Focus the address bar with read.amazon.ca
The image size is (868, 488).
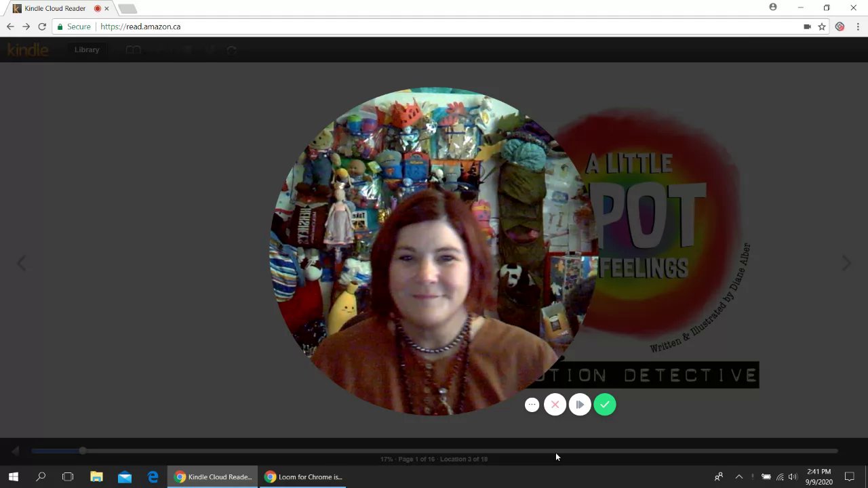(434, 26)
